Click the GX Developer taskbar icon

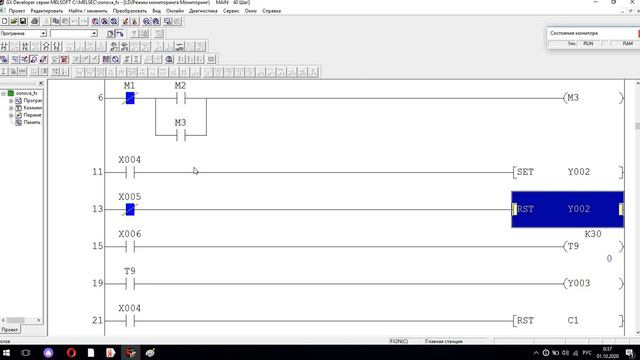[131, 353]
